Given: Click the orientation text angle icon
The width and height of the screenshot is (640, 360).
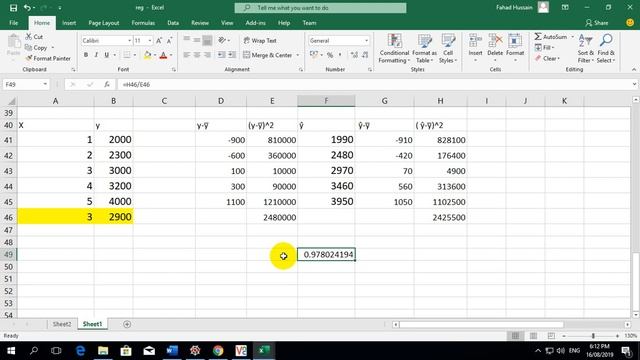Looking at the screenshot, I should tap(222, 40).
